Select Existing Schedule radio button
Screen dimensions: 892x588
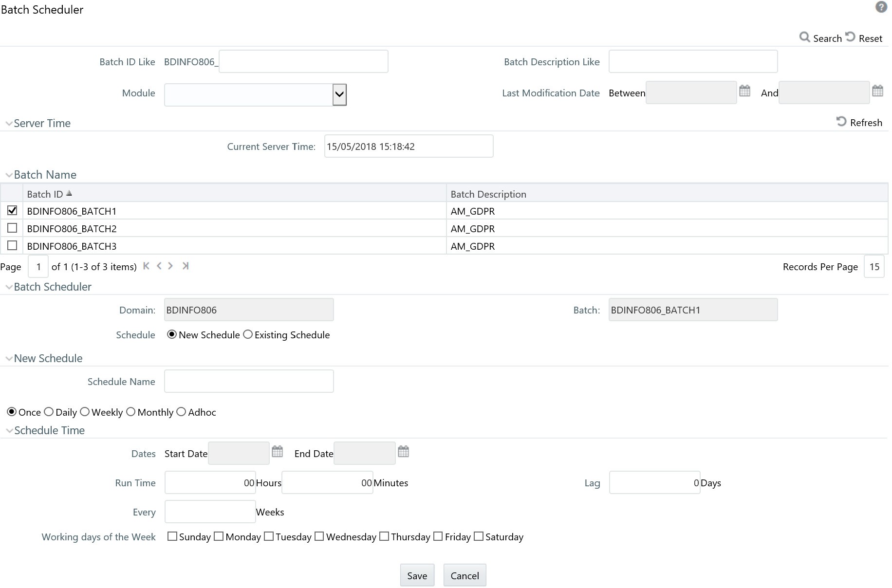248,334
